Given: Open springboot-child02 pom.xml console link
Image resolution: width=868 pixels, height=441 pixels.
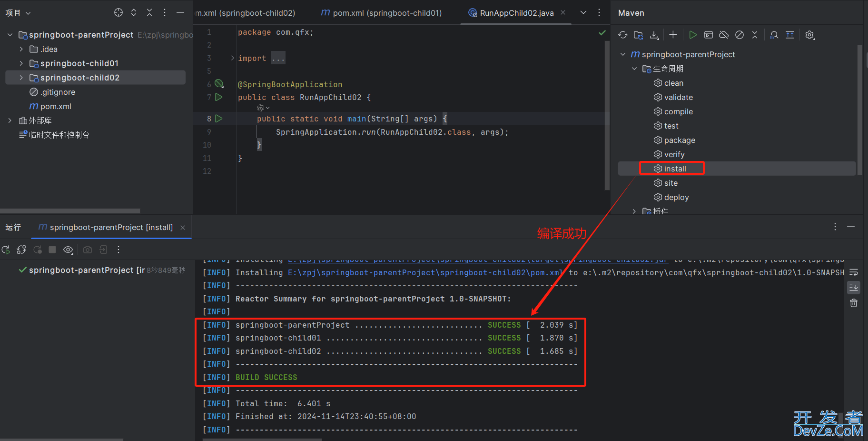Looking at the screenshot, I should click(425, 272).
